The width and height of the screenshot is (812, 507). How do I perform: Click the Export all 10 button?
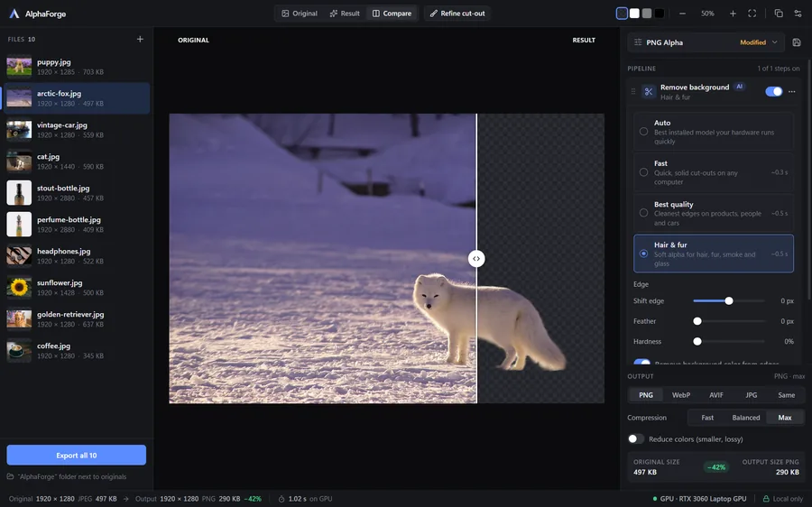[76, 456]
